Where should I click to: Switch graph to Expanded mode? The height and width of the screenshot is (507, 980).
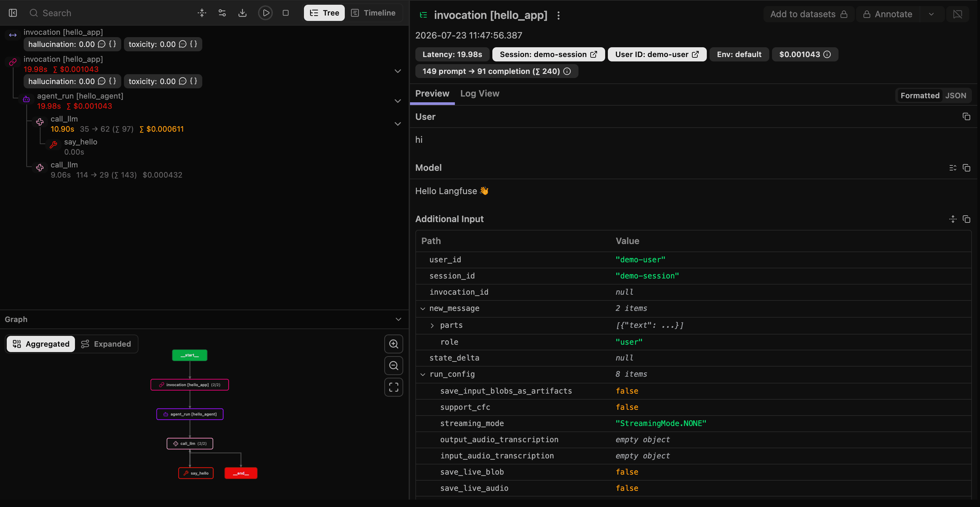106,344
